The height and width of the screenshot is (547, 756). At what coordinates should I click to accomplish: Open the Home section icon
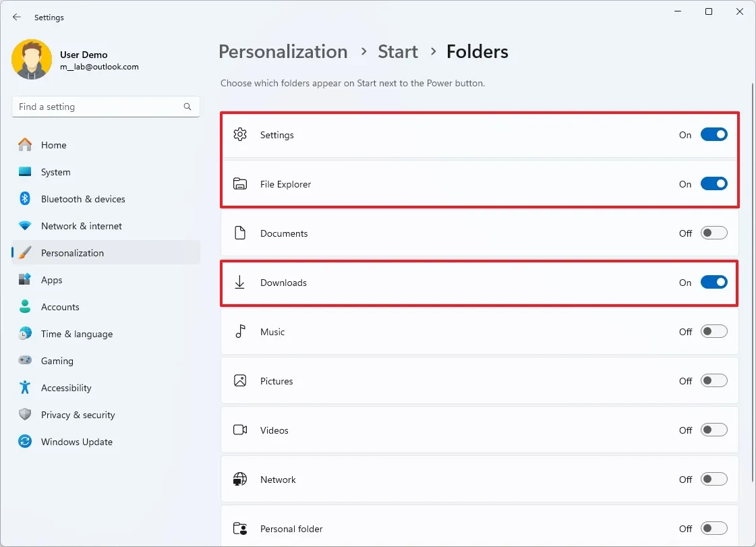click(24, 145)
